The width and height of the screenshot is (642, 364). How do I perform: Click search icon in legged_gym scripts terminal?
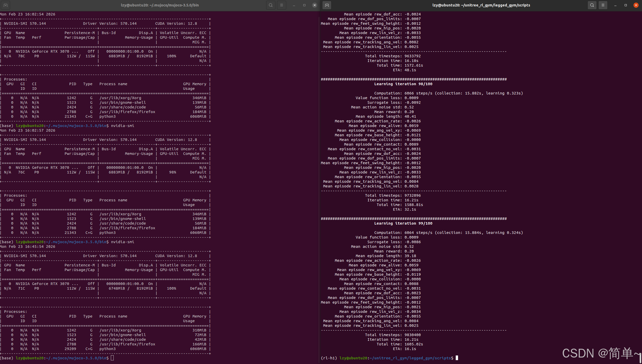point(592,5)
